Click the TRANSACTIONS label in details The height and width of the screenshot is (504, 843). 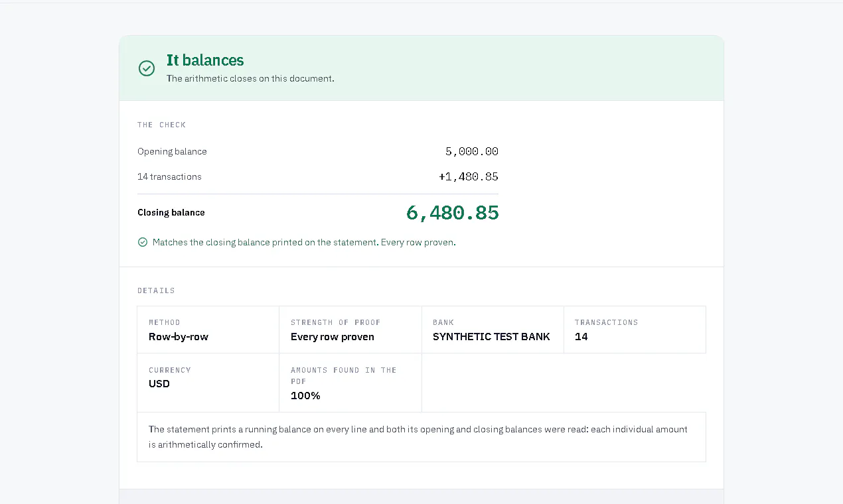(606, 322)
